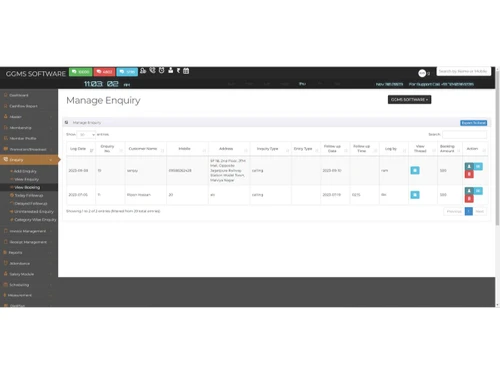Sort the table by Booking Amount

(x=450, y=149)
